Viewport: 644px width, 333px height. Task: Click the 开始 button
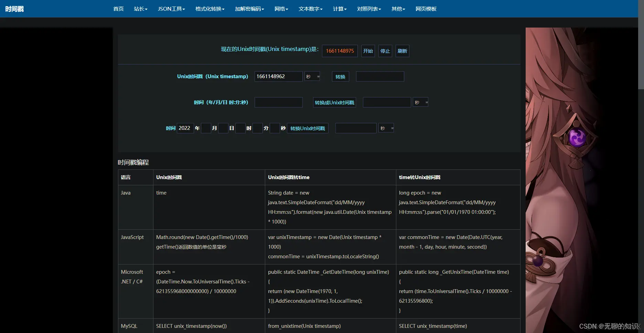tap(368, 51)
